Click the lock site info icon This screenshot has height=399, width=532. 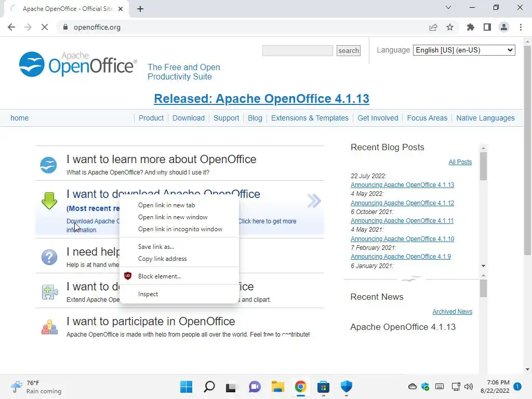pos(65,27)
